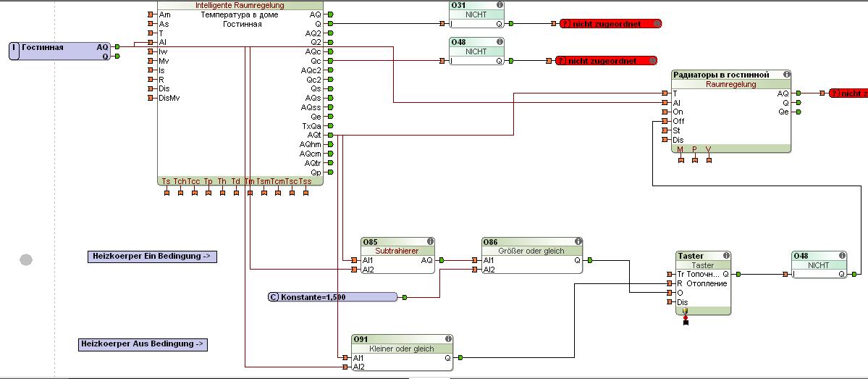The image size is (868, 379).
Task: Click the Q output connector of O31 block
Action: [510, 24]
